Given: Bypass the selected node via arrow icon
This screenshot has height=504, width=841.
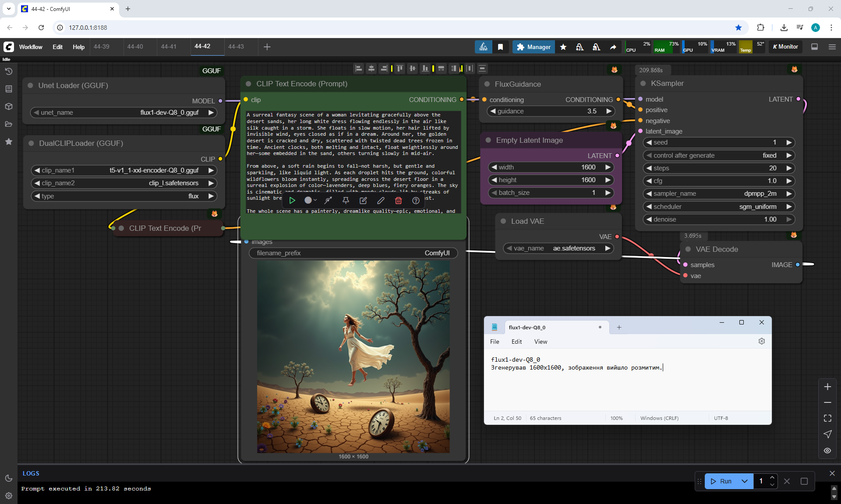Looking at the screenshot, I should (328, 201).
